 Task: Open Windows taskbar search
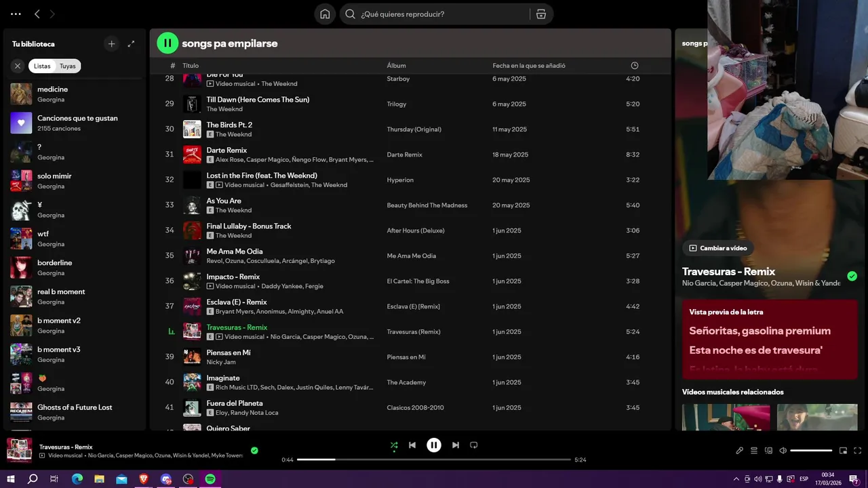pyautogui.click(x=33, y=479)
